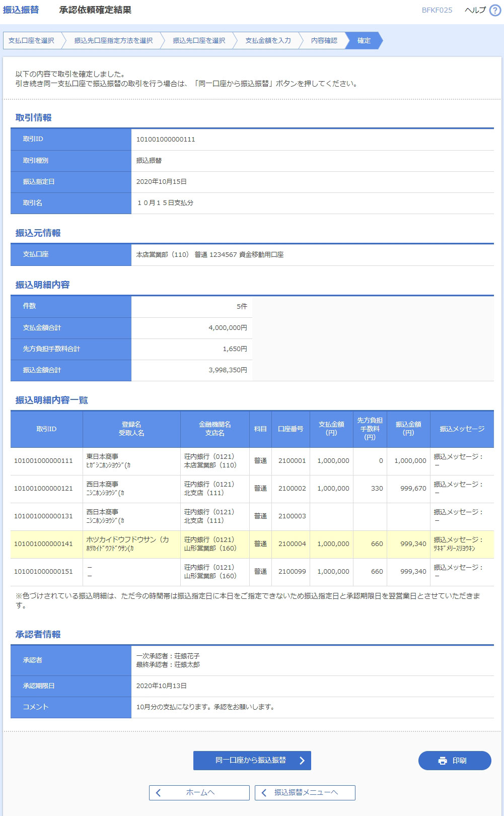Click 承認者情報 section heading
The width and height of the screenshot is (504, 816).
[38, 635]
